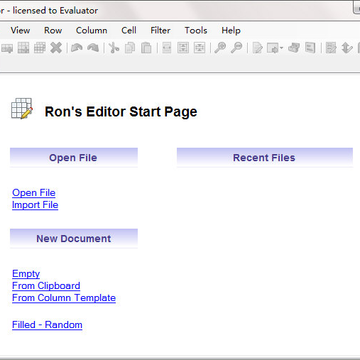
Task: Click the From Column Template link
Action: coord(64,298)
